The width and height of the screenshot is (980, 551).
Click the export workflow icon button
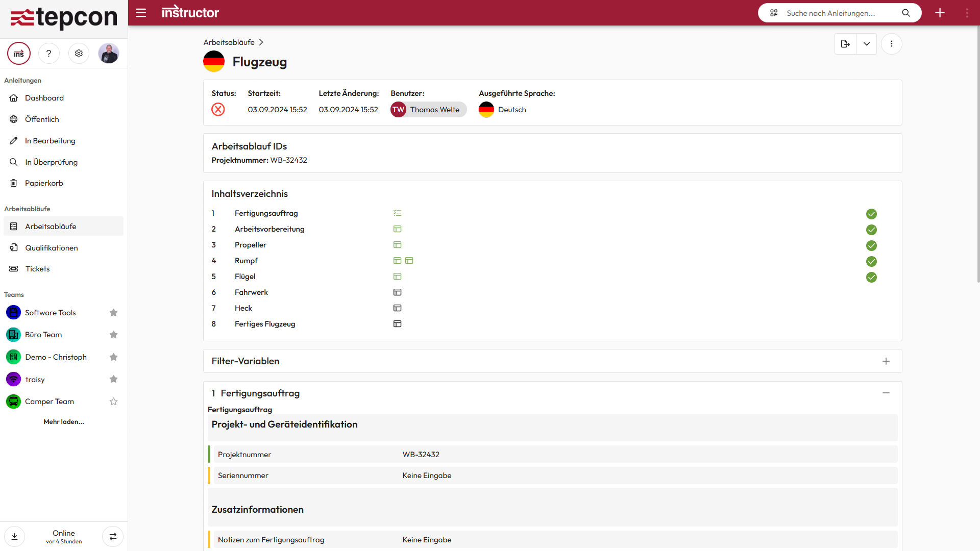(845, 44)
